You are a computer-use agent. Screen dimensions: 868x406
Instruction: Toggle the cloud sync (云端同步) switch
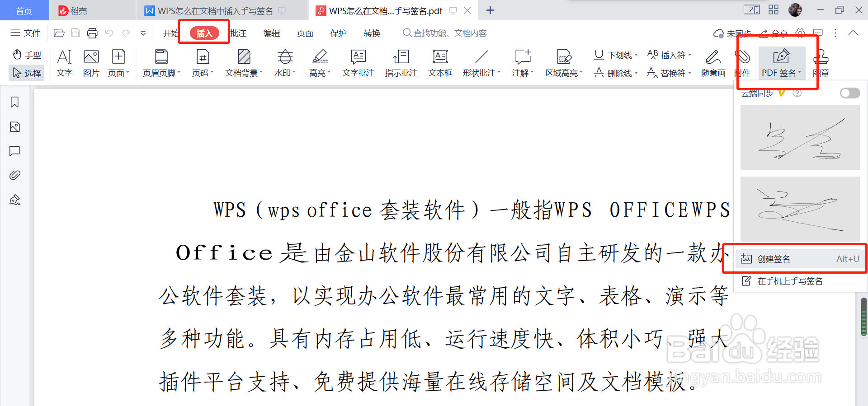point(849,93)
